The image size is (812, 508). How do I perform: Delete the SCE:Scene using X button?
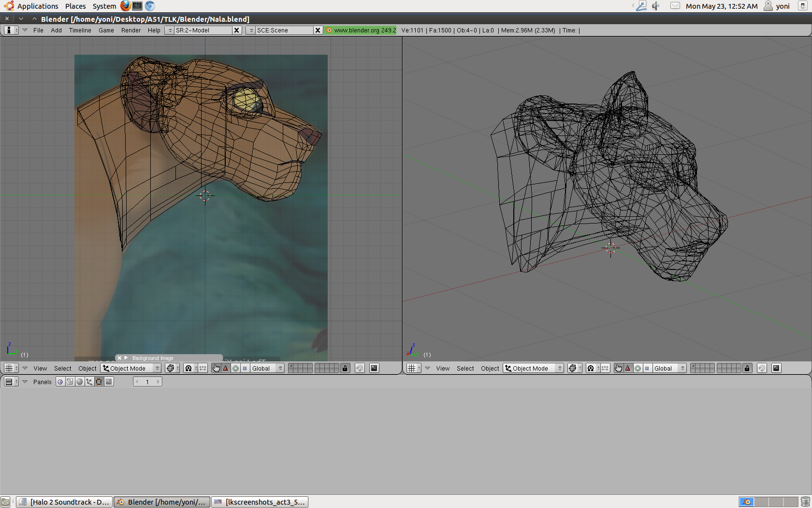[x=318, y=30]
